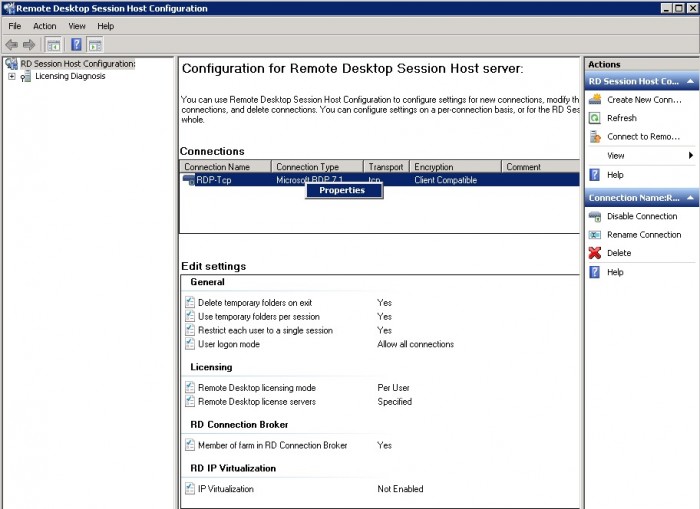Screen dimensions: 700x509
Task: Sort by Encryption column header
Action: tap(455, 167)
